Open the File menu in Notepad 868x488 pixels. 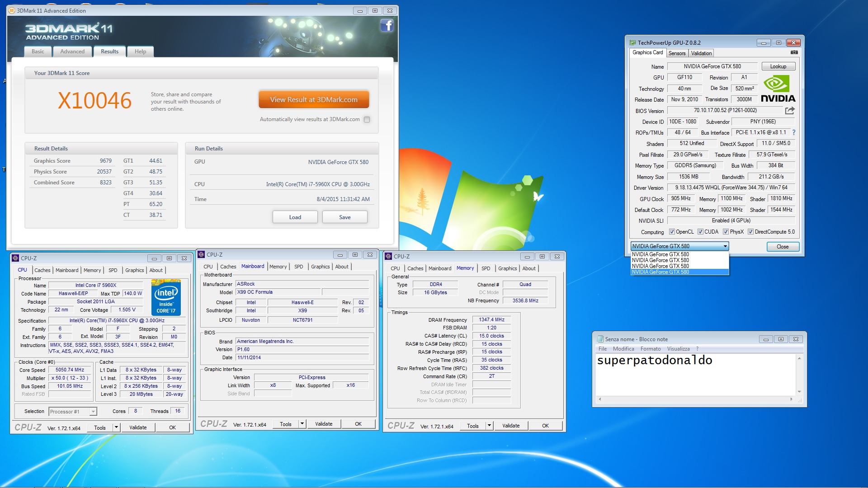click(603, 349)
